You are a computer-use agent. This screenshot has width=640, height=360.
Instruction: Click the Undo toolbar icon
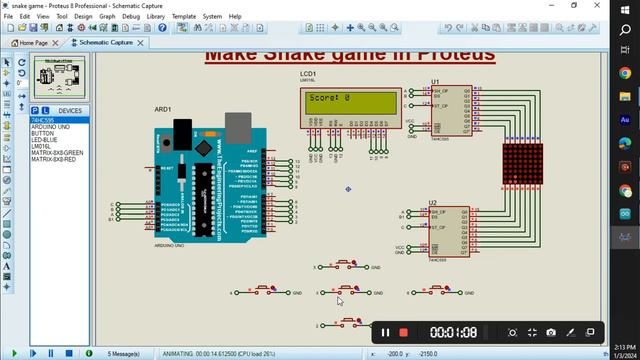click(449, 28)
